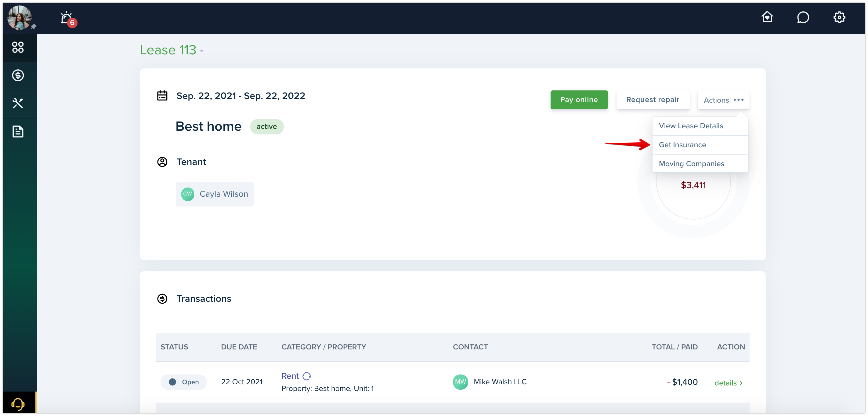Screen dimensions: 868x416
Task: Click the CONTACT column header
Action: (470, 347)
